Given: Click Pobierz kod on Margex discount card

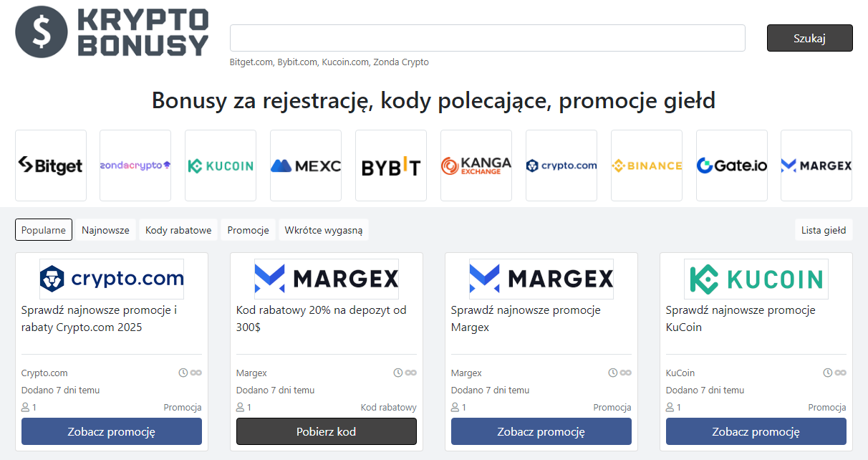Looking at the screenshot, I should (x=327, y=431).
